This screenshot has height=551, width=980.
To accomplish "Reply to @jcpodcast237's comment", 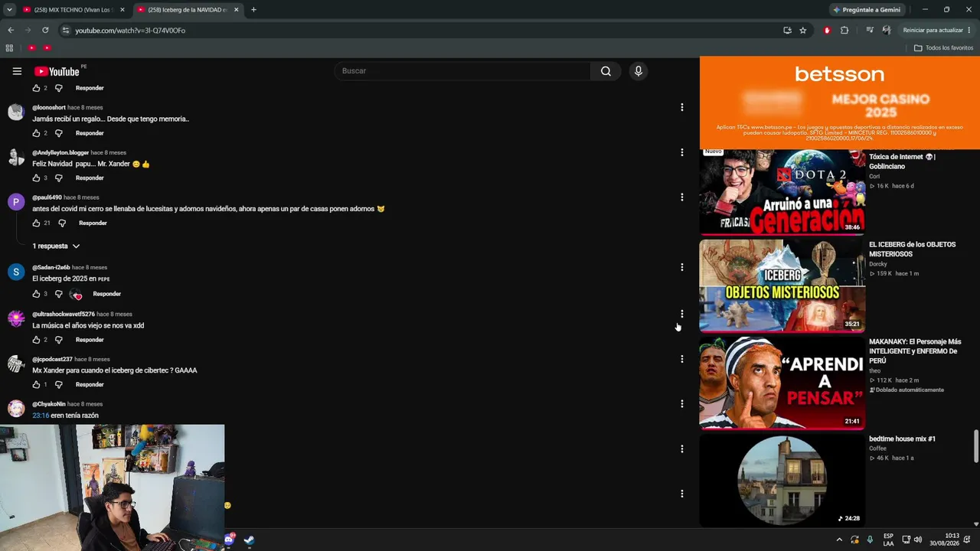I will 90,385.
